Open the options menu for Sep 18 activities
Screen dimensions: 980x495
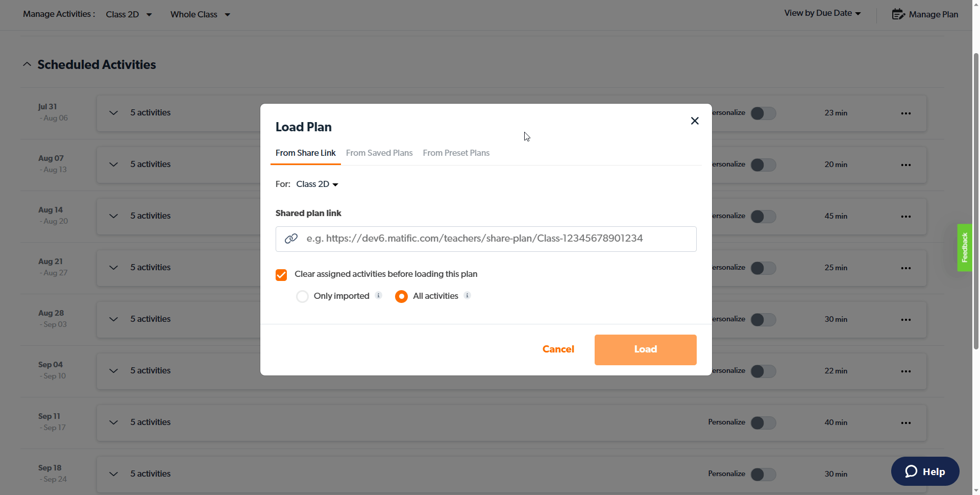pyautogui.click(x=906, y=474)
